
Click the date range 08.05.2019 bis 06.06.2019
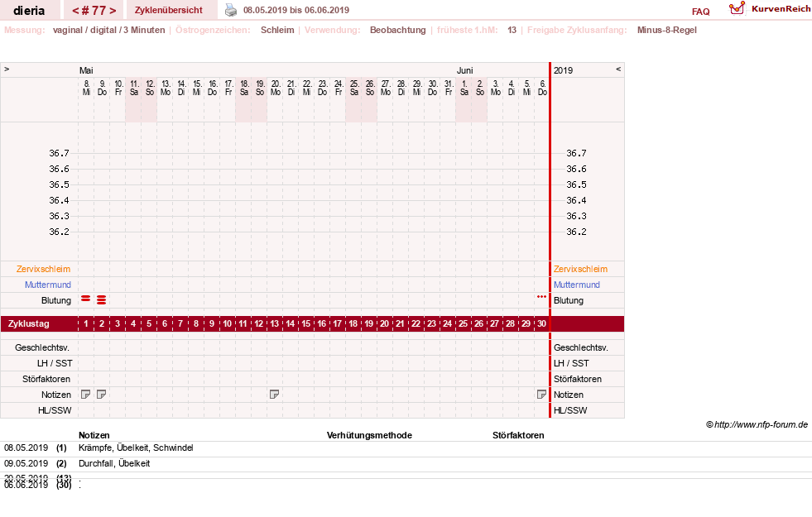point(296,10)
